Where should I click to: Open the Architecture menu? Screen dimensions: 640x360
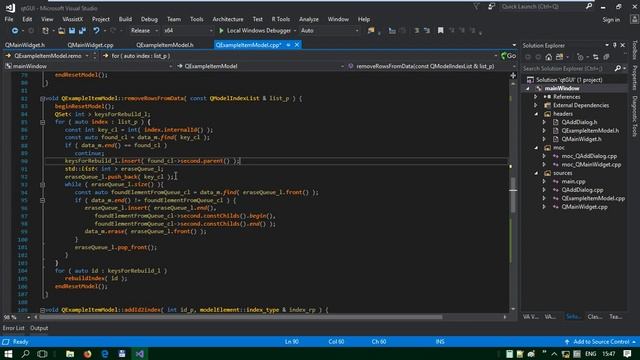pyautogui.click(x=228, y=19)
